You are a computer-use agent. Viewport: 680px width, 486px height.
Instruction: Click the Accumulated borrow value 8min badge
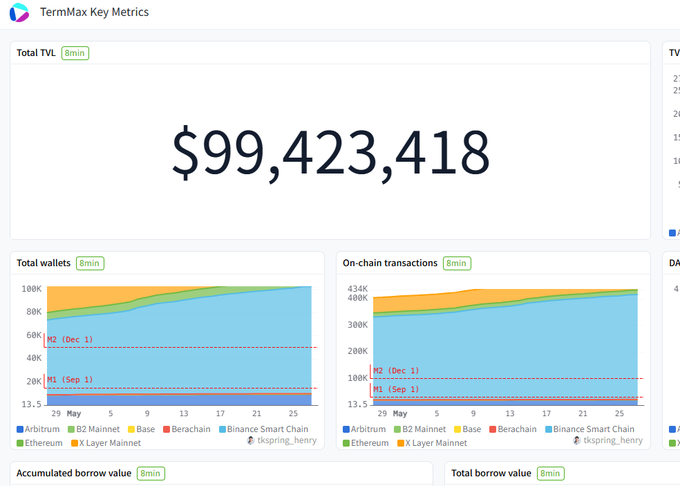150,473
